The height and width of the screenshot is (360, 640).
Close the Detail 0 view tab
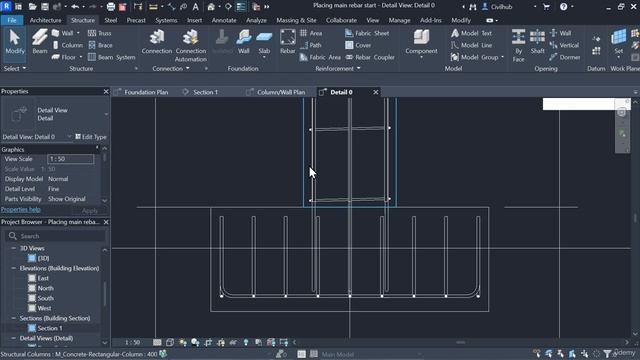pos(376,92)
